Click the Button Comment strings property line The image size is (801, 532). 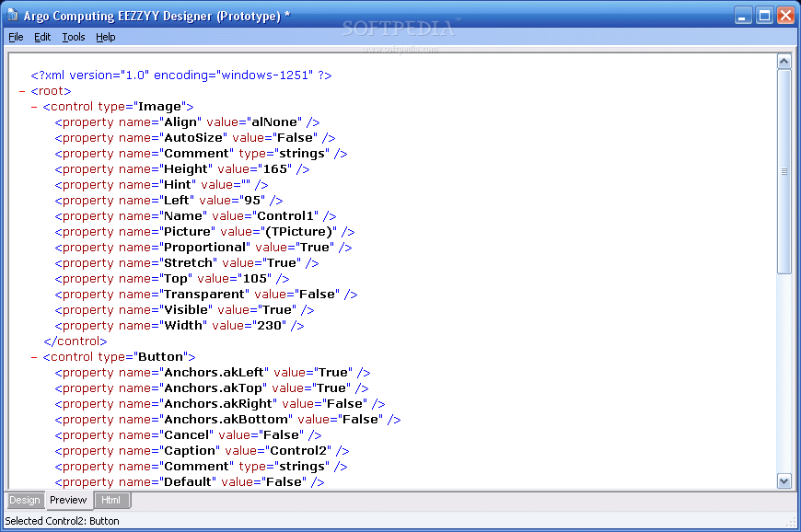pos(201,467)
